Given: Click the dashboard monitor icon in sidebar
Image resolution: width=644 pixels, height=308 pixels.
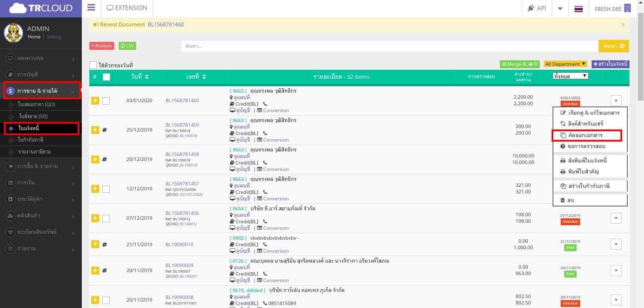Looking at the screenshot, I should tap(10, 58).
